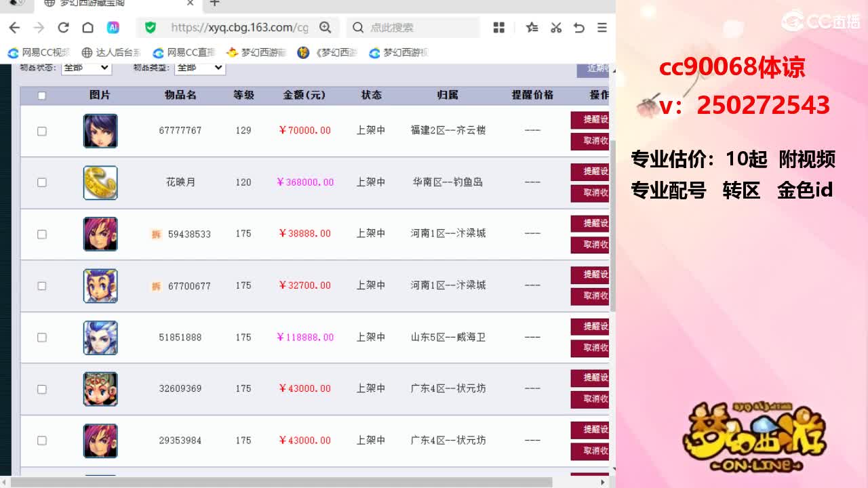Reload the page with the refresh icon
868x488 pixels.
pos(63,28)
